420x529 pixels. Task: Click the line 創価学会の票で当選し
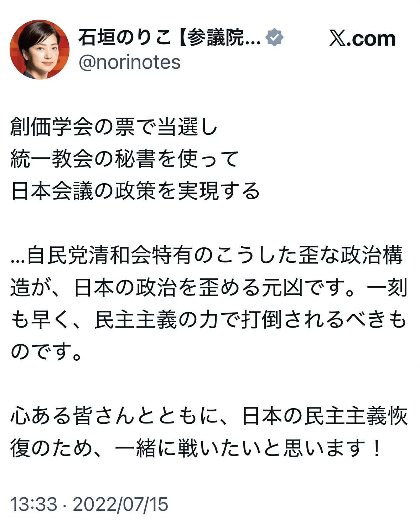point(114,127)
